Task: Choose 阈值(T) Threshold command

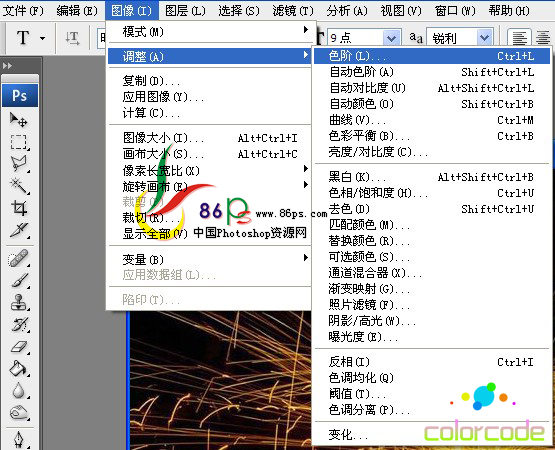Action: [431, 394]
